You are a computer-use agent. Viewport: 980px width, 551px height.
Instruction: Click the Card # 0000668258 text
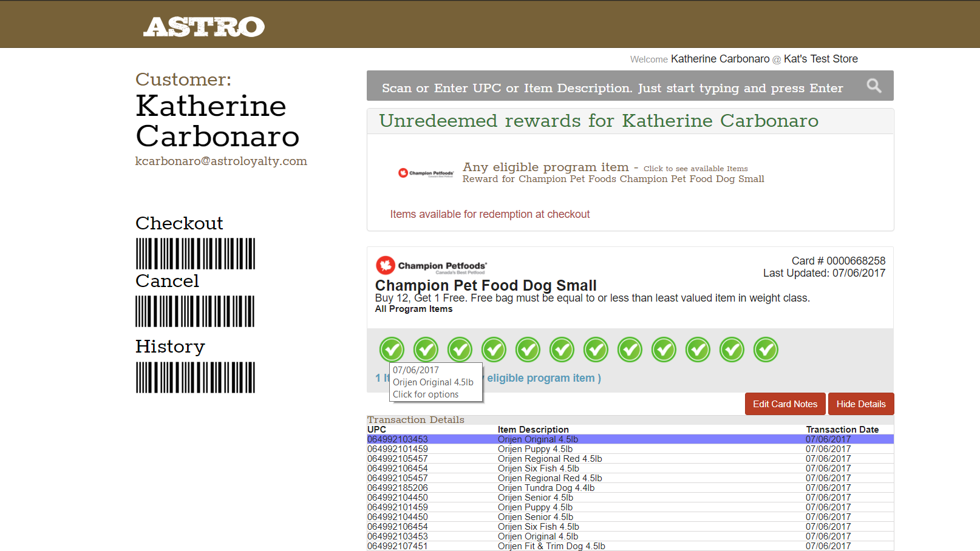click(x=839, y=261)
